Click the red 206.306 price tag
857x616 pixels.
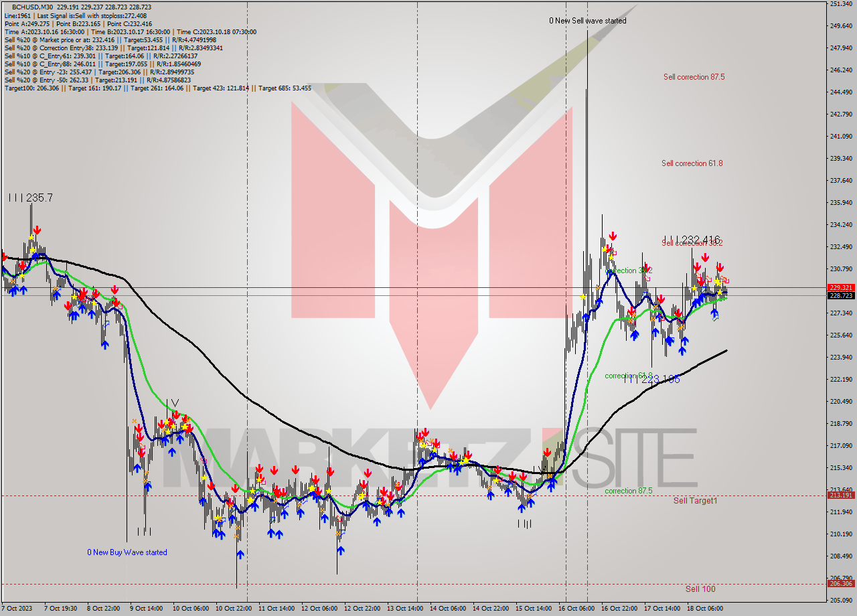[840, 583]
